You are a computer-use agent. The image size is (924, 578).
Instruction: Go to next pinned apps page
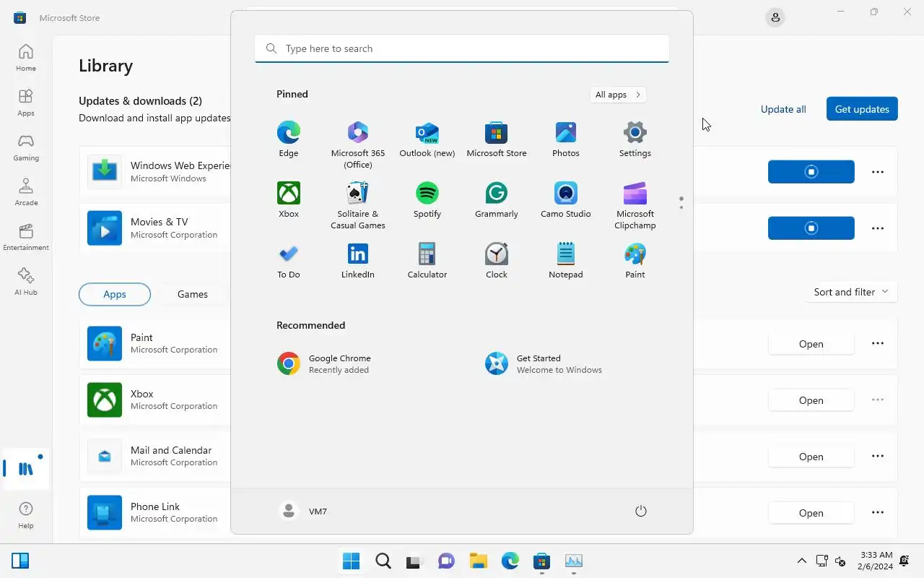(681, 208)
